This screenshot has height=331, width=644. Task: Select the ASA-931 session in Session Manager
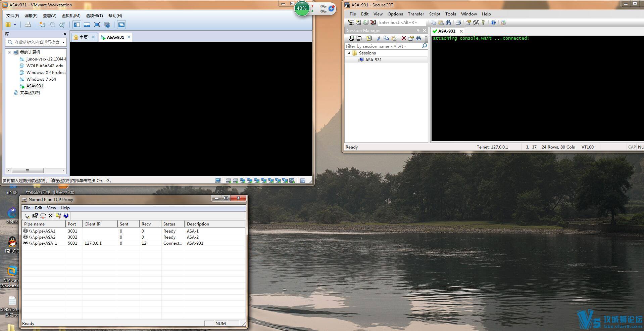(x=373, y=60)
